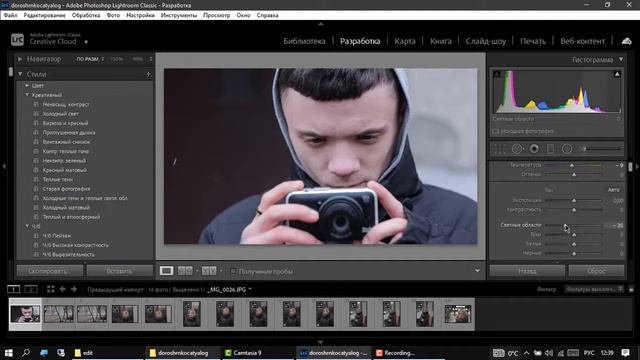Show second window display button 2
The width and height of the screenshot is (640, 360).
31,289
